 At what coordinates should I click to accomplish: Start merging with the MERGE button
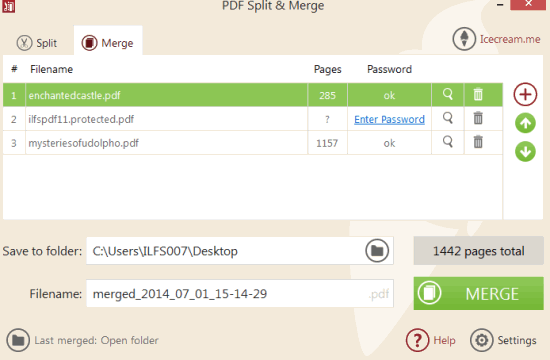[478, 293]
